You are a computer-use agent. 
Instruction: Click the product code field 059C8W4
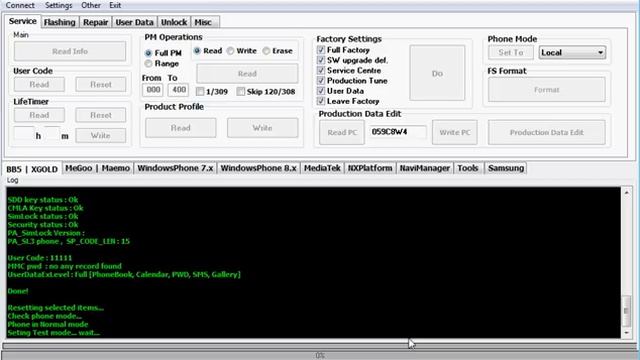point(398,132)
